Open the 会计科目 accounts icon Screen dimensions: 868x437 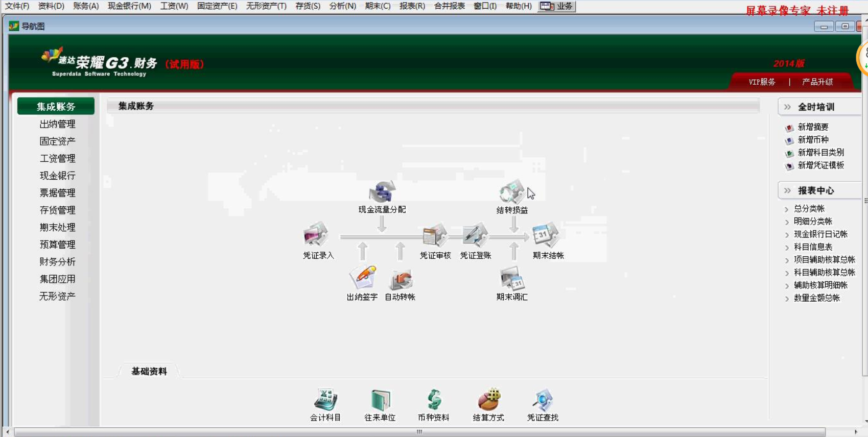[325, 400]
